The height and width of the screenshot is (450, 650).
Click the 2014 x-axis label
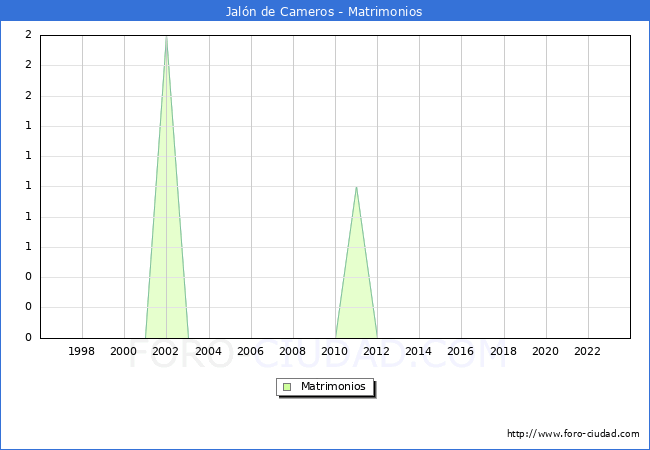(x=419, y=351)
